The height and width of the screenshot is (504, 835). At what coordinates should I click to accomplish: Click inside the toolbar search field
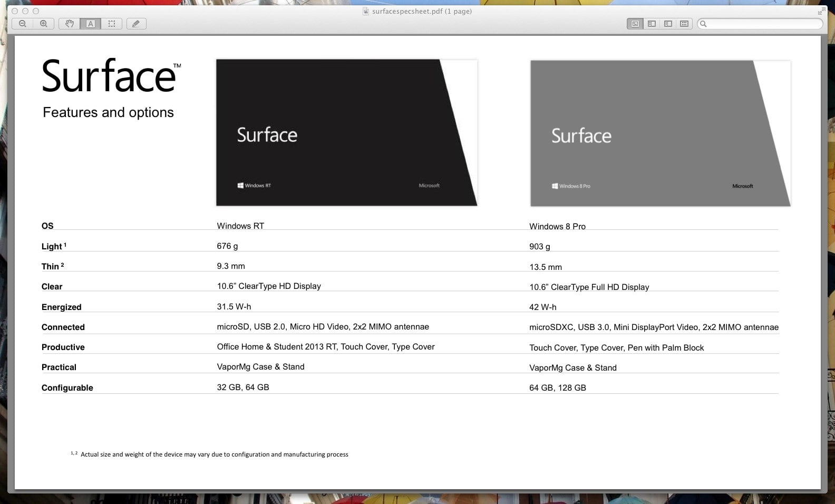coord(760,24)
